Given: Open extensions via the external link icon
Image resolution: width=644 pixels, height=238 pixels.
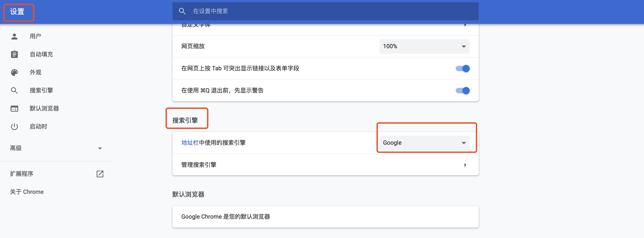Looking at the screenshot, I should pyautogui.click(x=100, y=174).
